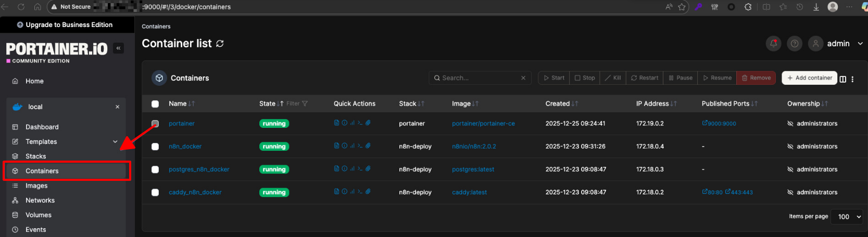Close the local environment with X
Image resolution: width=868 pixels, height=237 pixels.
tap(117, 107)
